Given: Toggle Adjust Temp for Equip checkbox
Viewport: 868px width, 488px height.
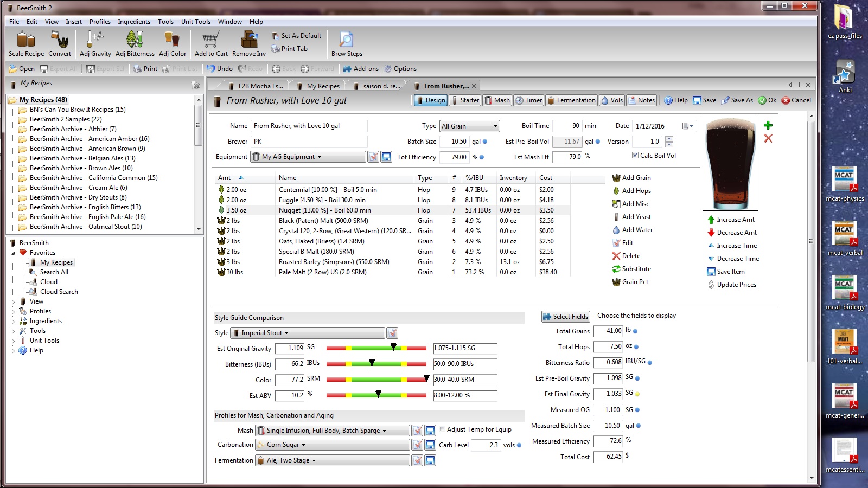Looking at the screenshot, I should pos(442,429).
